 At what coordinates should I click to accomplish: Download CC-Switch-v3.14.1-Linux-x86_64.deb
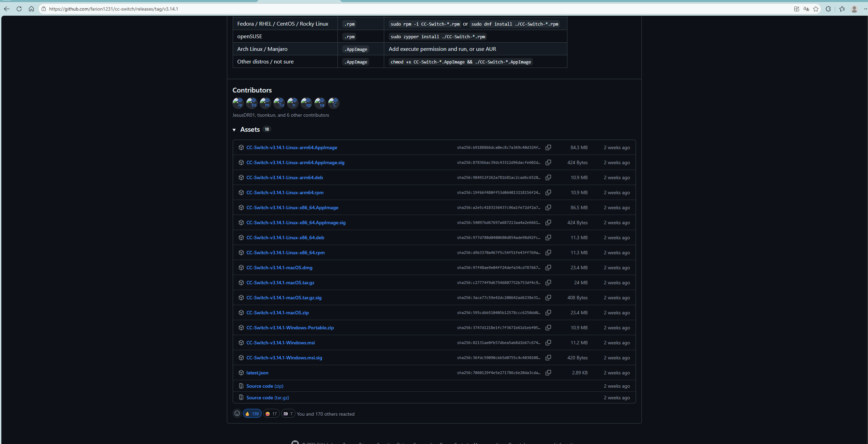tap(285, 238)
